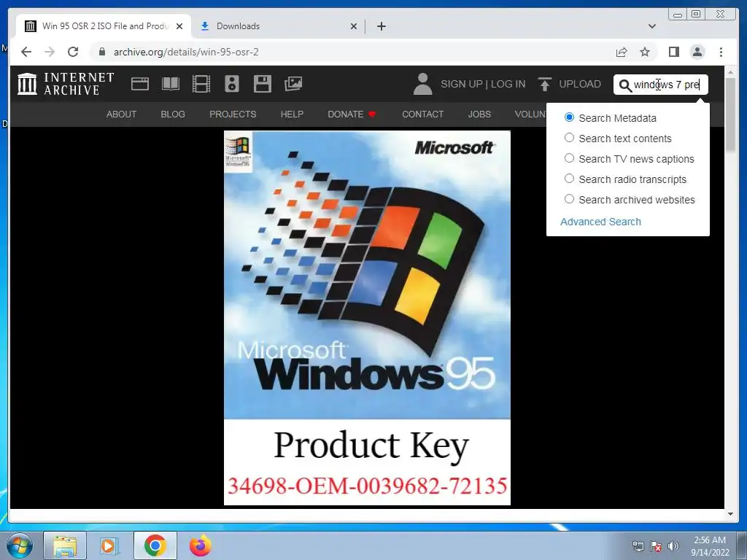747x560 pixels.
Task: Close the Win 95 OSR 2 tab
Action: click(179, 26)
